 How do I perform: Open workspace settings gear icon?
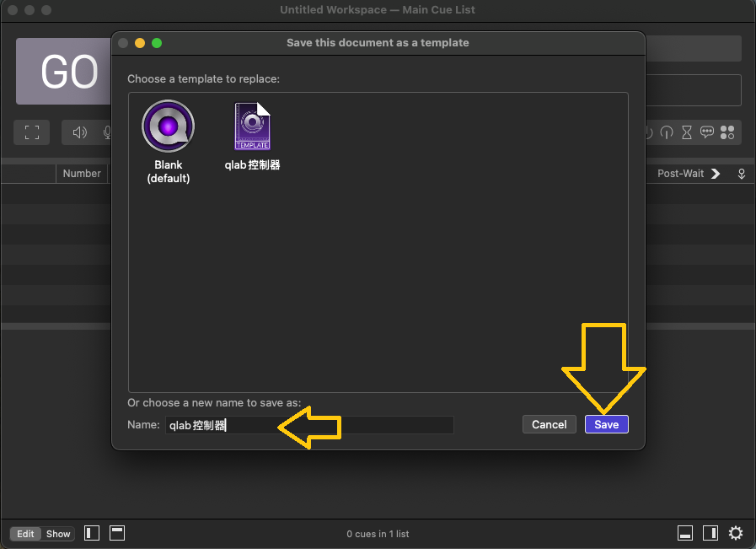coord(736,533)
